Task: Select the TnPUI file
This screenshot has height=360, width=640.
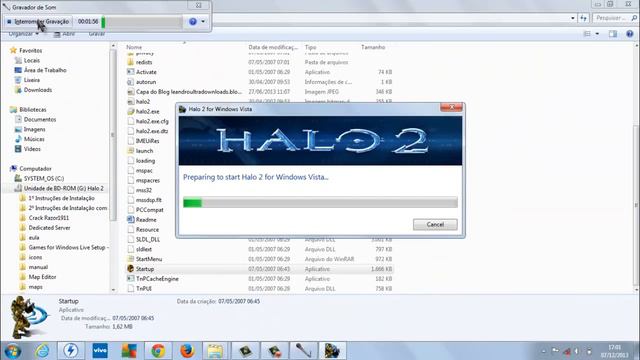Action: (144, 289)
